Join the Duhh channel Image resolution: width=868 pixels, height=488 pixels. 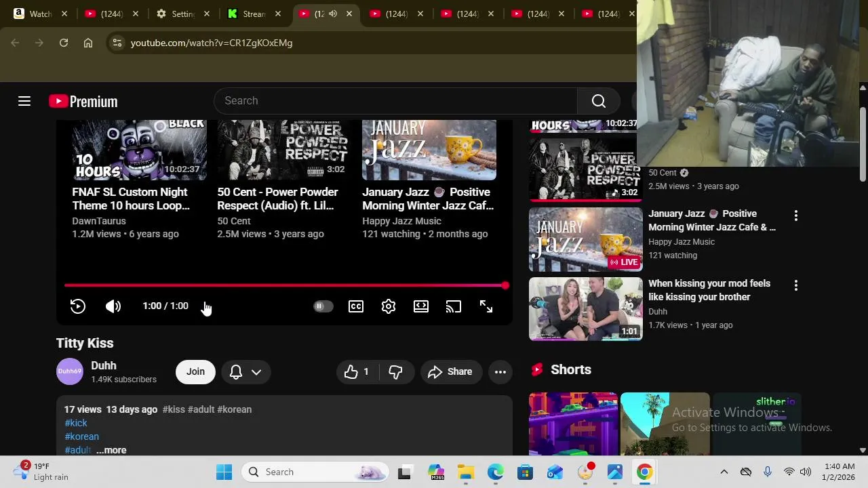(x=195, y=371)
